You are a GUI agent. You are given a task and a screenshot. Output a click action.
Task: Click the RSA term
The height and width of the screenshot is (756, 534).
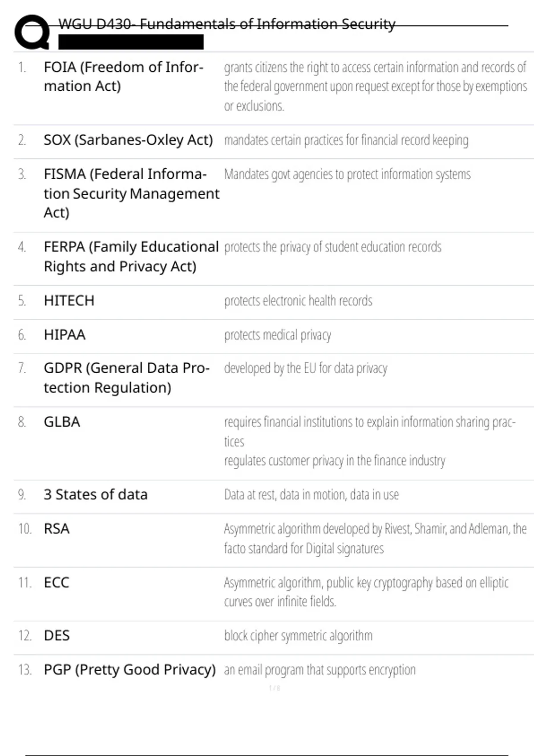pyautogui.click(x=57, y=529)
